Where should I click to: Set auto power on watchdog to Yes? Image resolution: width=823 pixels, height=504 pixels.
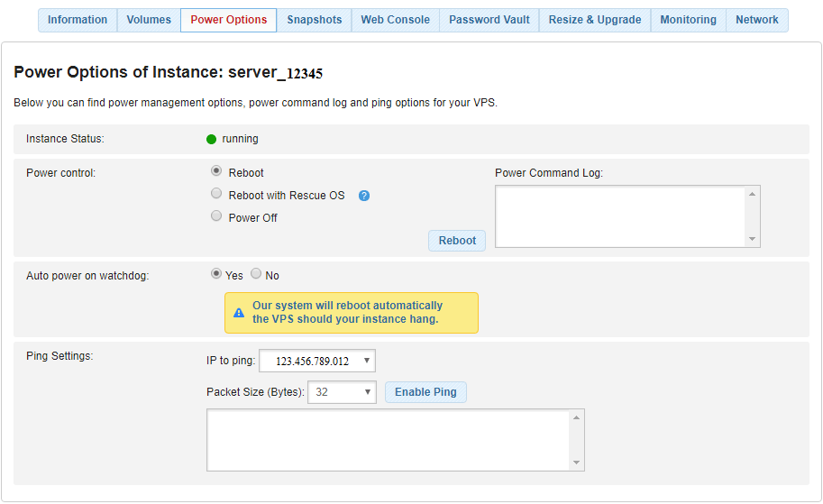click(216, 274)
